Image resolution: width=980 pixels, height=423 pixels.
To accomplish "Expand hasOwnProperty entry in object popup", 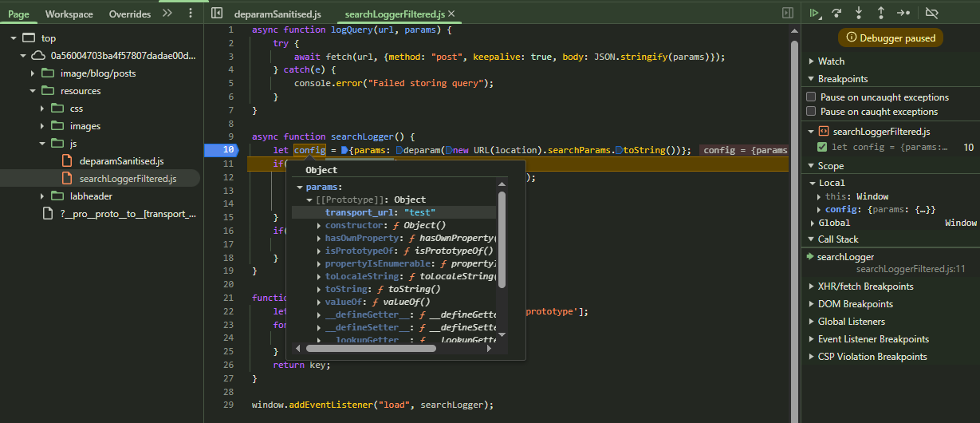I will (319, 238).
